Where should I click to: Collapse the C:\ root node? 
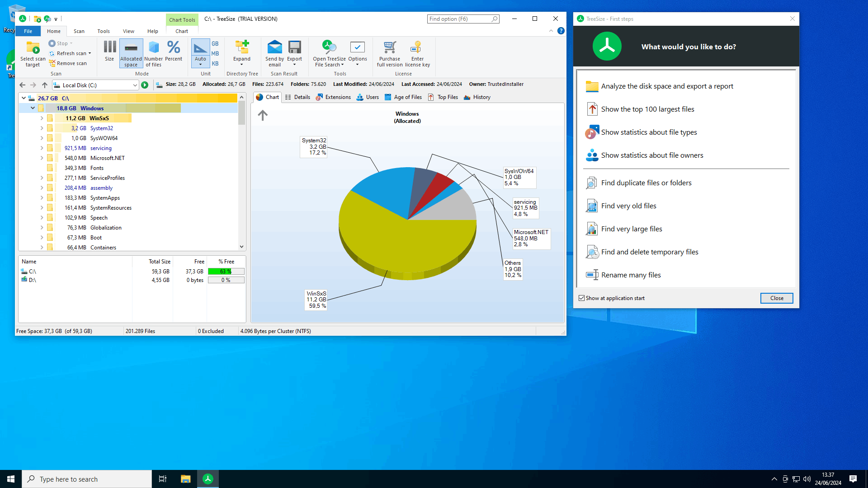(x=24, y=98)
